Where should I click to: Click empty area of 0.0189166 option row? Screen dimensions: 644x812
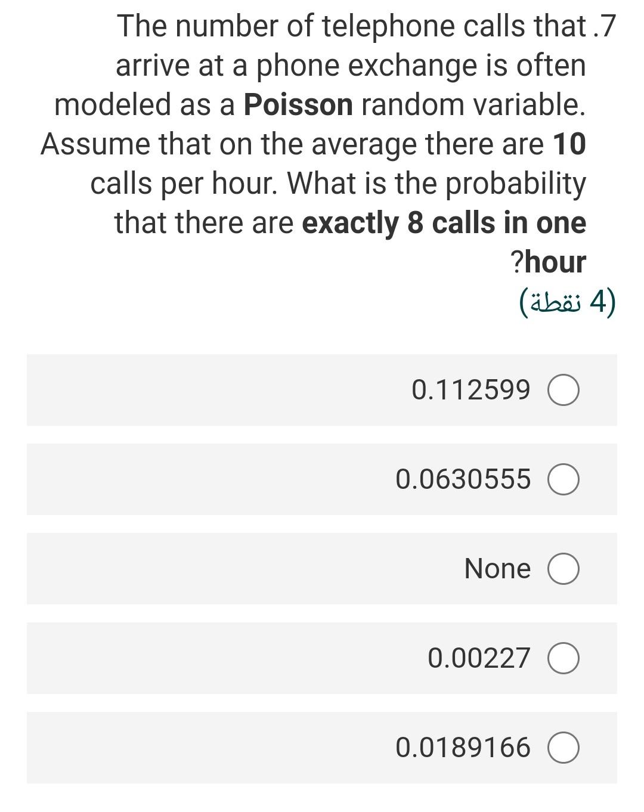[209, 748]
